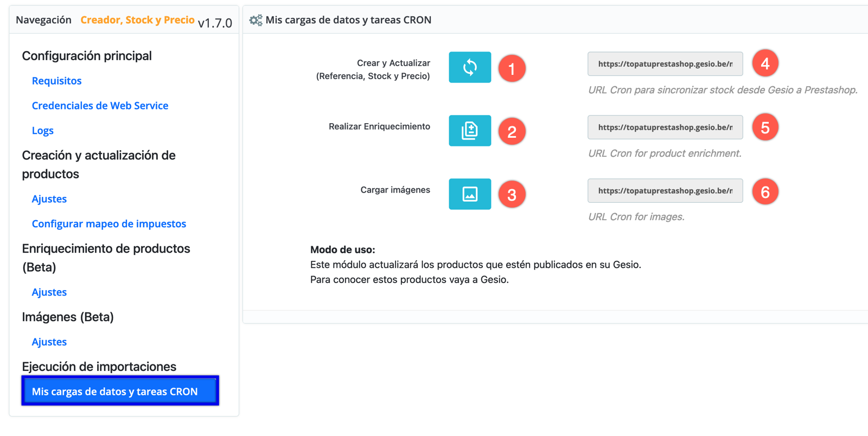Click the Ejecución de importaciones heading
This screenshot has width=868, height=436.
[x=99, y=367]
